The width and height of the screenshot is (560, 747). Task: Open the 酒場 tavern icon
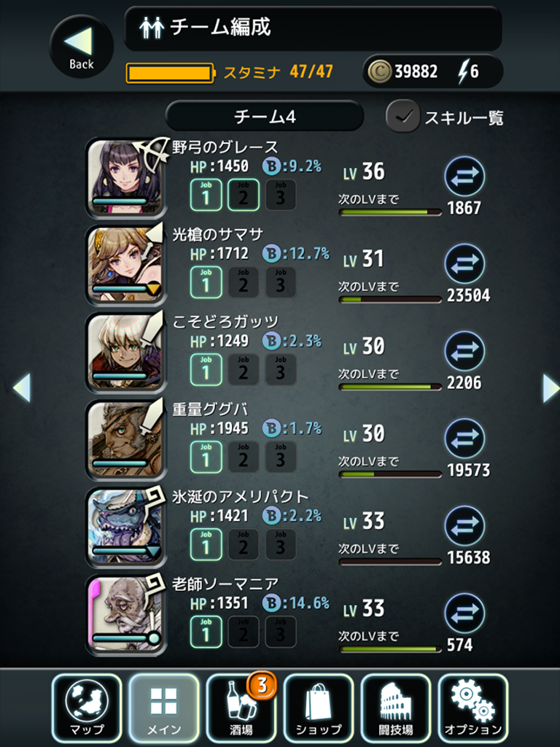[241, 708]
